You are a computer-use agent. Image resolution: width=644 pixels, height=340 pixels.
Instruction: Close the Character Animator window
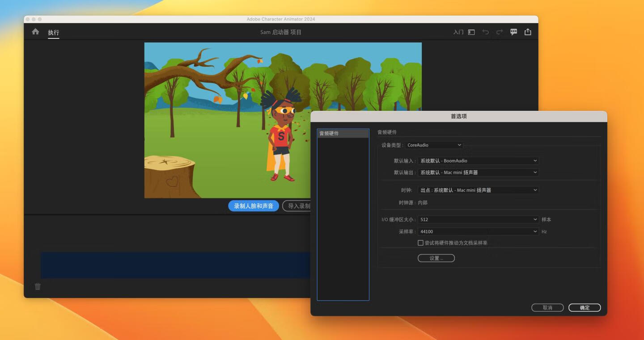(x=28, y=19)
